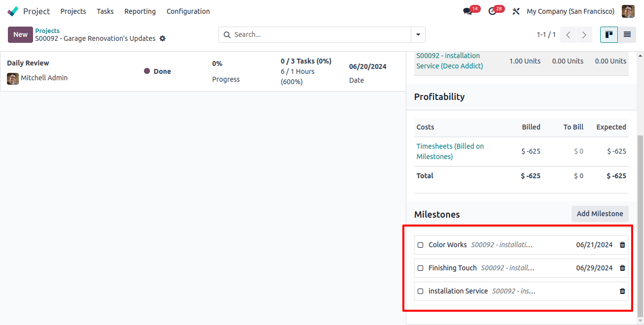Click the Mitchell Admin name text
This screenshot has width=644, height=325.
coord(44,78)
